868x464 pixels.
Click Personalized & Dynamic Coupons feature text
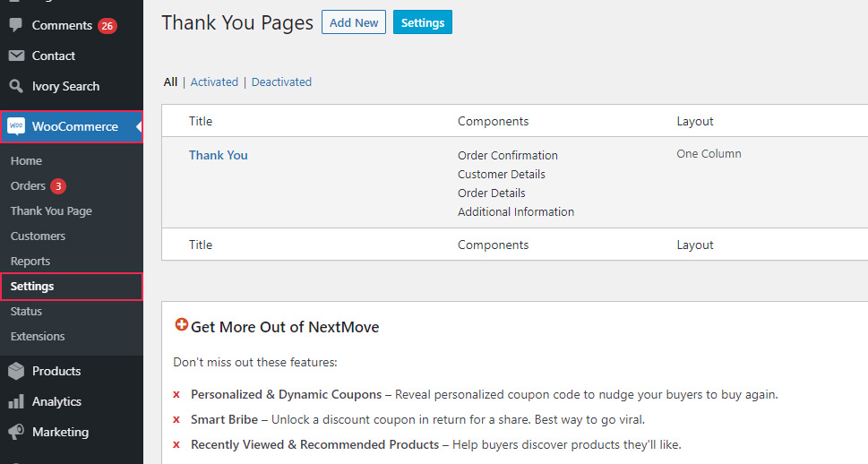point(286,394)
